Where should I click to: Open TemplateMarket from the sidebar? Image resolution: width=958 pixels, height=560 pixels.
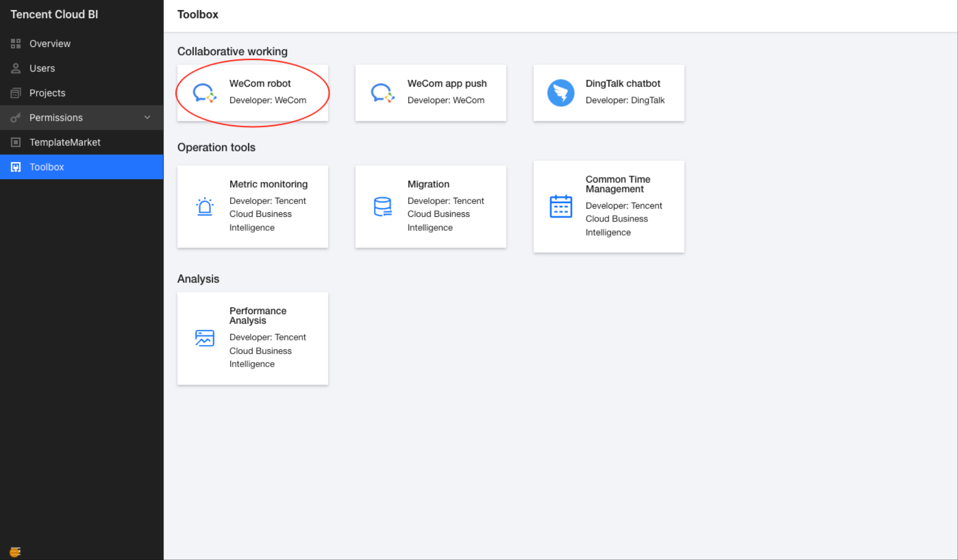[x=64, y=142]
